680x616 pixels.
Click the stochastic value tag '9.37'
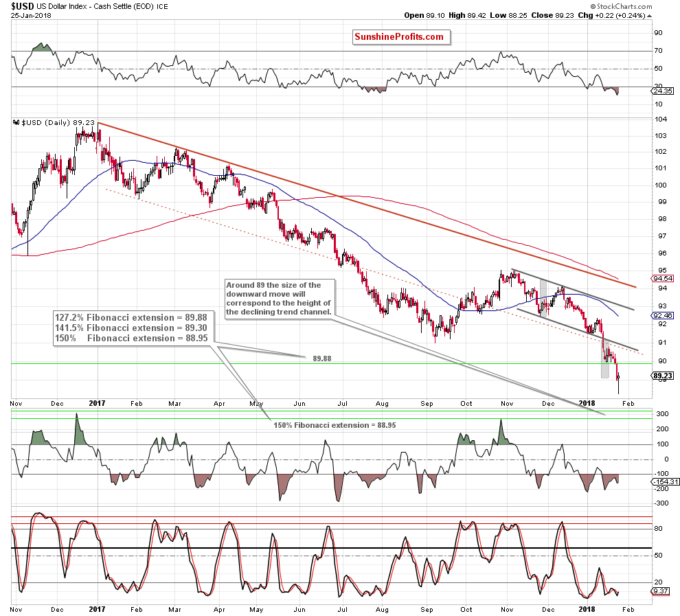(661, 591)
